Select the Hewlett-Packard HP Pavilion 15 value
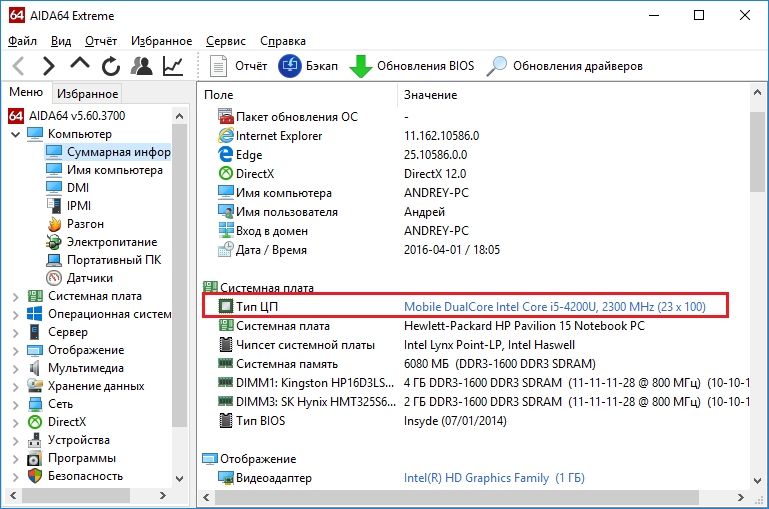 [524, 326]
